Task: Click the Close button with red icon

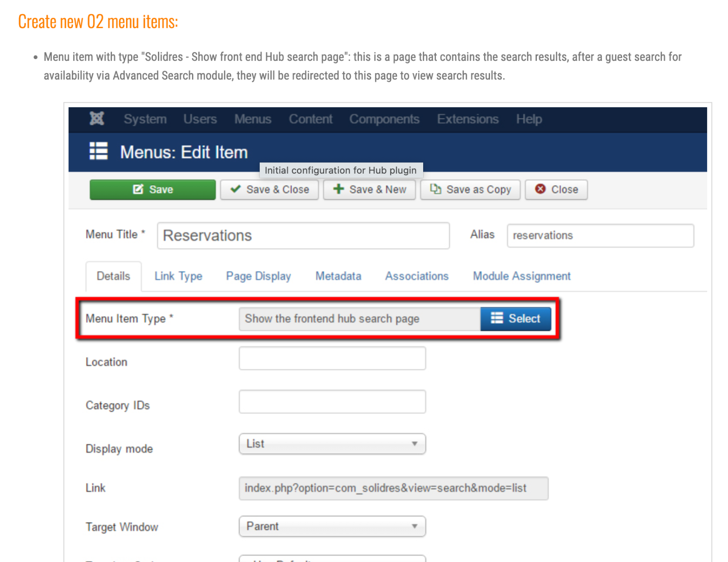Action: click(556, 190)
